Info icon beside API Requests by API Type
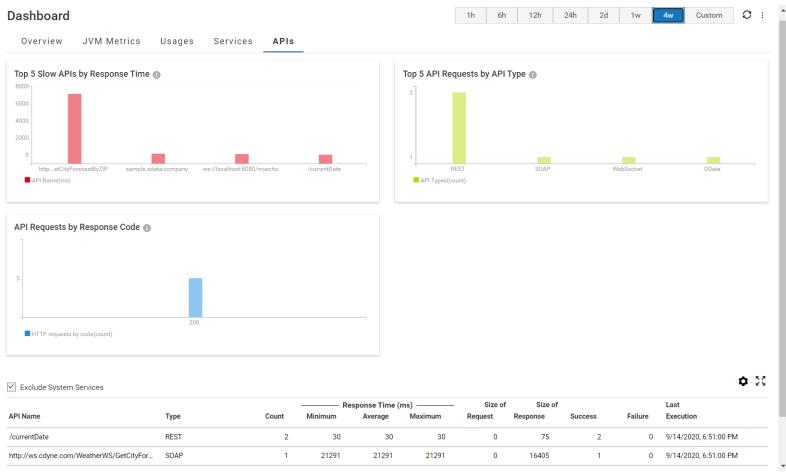 click(533, 74)
